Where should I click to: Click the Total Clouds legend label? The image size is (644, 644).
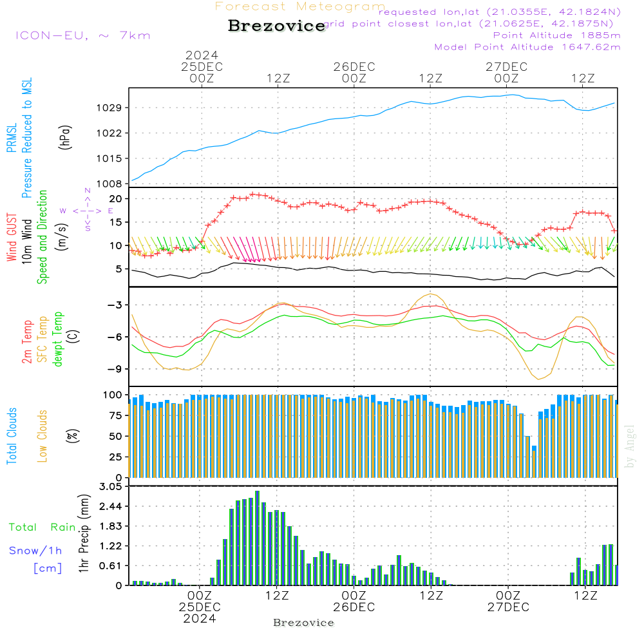[12, 436]
